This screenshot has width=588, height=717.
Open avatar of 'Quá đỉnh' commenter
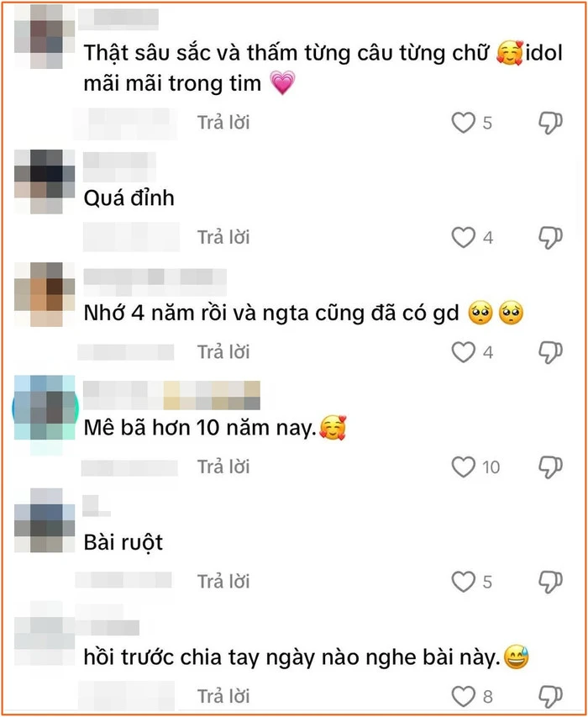(45, 182)
